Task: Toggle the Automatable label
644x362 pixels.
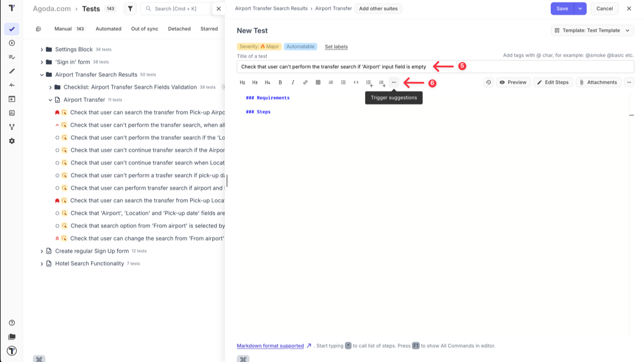Action: click(x=300, y=47)
